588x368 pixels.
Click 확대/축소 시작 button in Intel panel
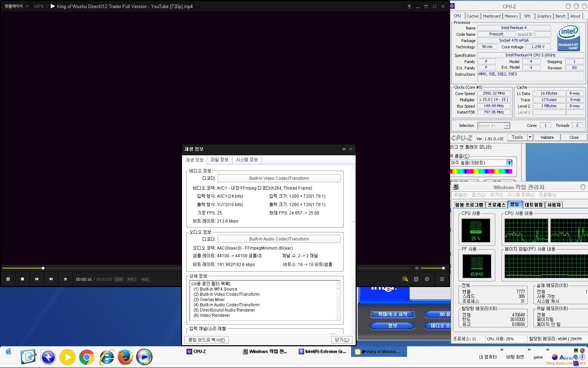coord(393,314)
